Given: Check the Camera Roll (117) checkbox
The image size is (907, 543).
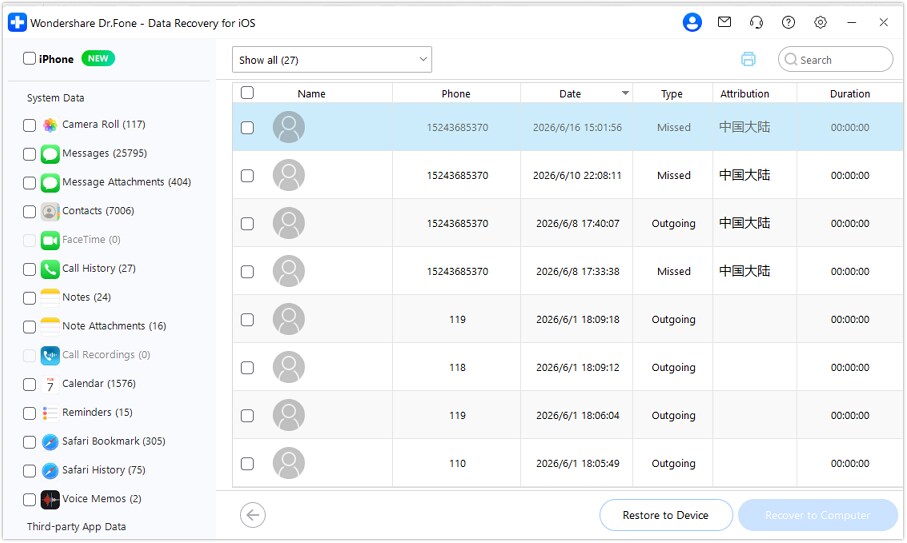Looking at the screenshot, I should pos(29,125).
